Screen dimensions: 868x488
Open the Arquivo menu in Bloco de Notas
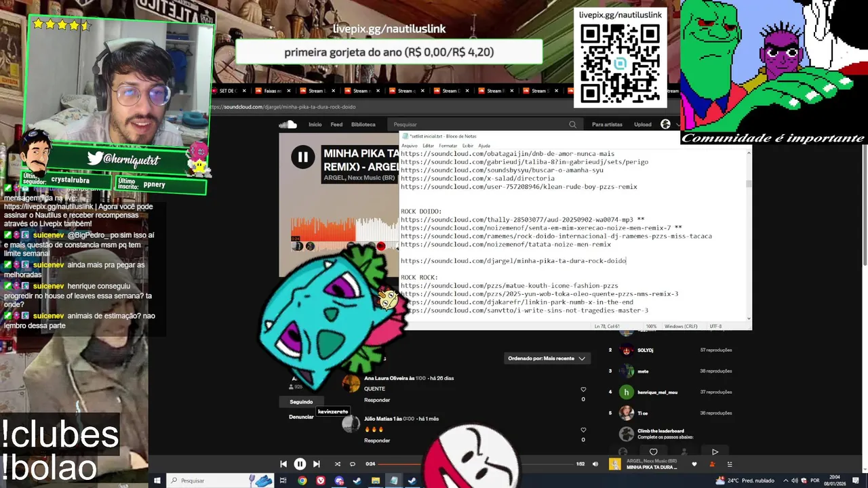tap(410, 146)
